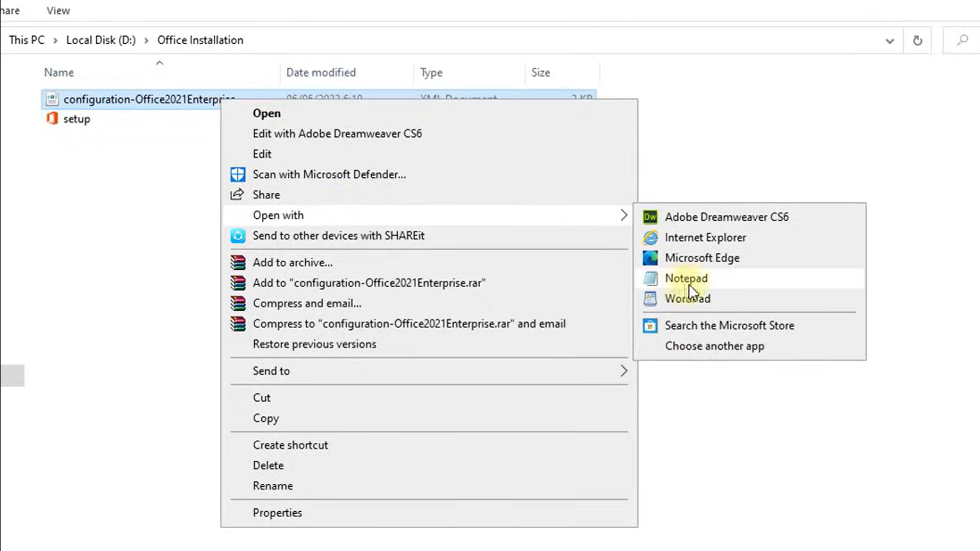The width and height of the screenshot is (980, 551).
Task: Sort by the Size column header
Action: tap(541, 72)
